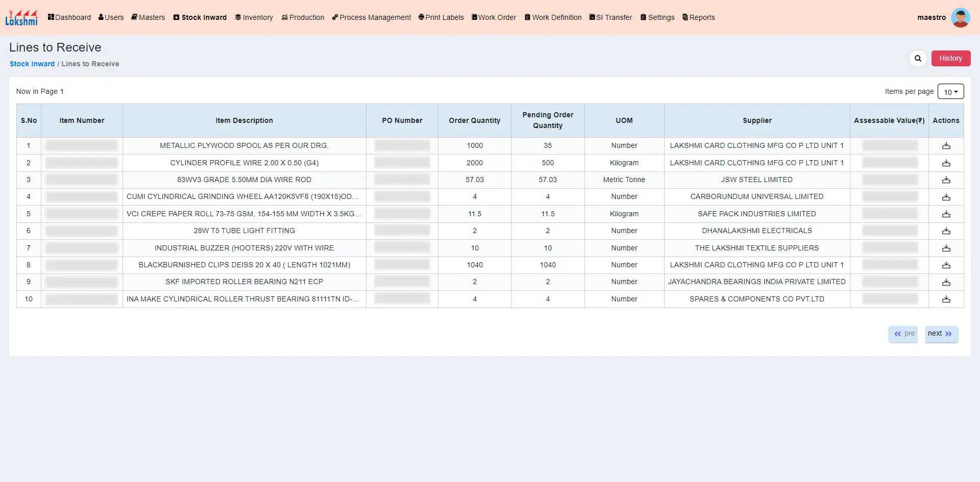980x482 pixels.
Task: Click receive icon for Cylinder Profile Wire row
Action: pyautogui.click(x=946, y=163)
